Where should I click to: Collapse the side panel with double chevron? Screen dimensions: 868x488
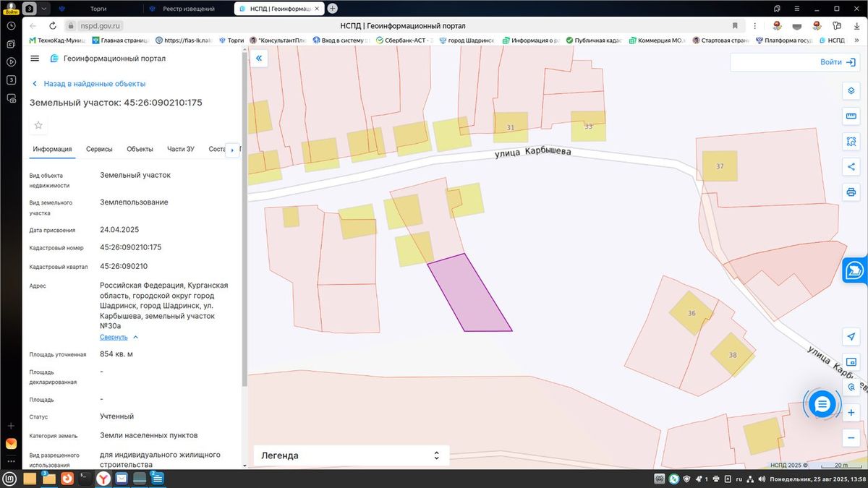click(x=258, y=59)
